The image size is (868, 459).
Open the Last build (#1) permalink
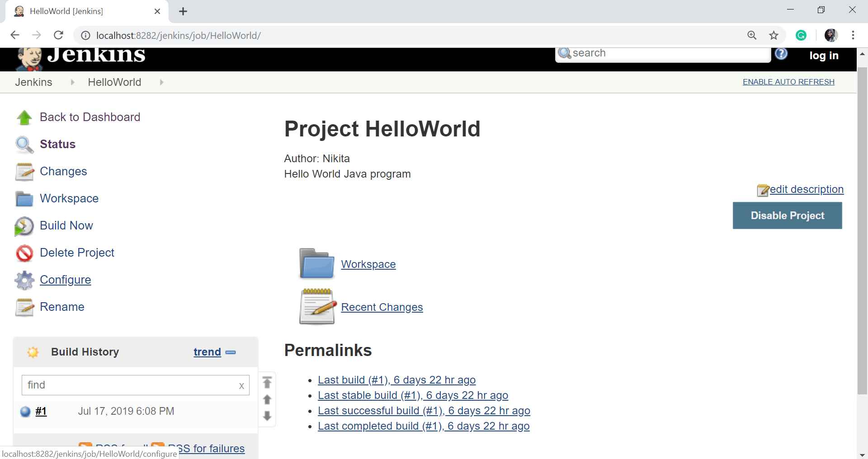click(x=396, y=380)
